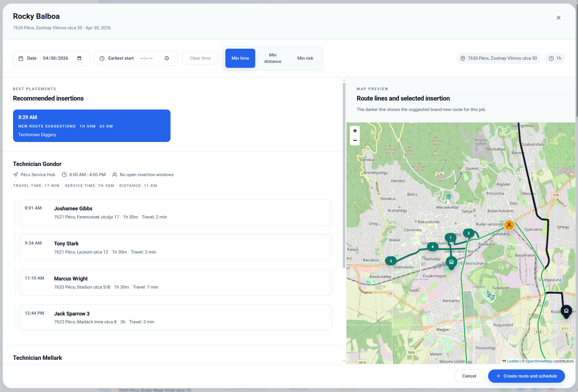Click map stop marker 3

pyautogui.click(x=391, y=261)
